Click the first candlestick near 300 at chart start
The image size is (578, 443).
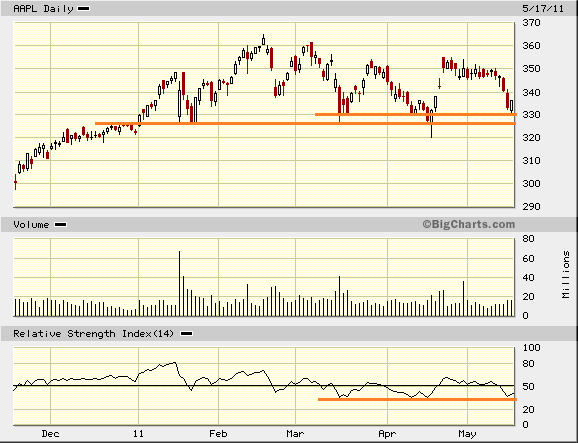pos(15,182)
